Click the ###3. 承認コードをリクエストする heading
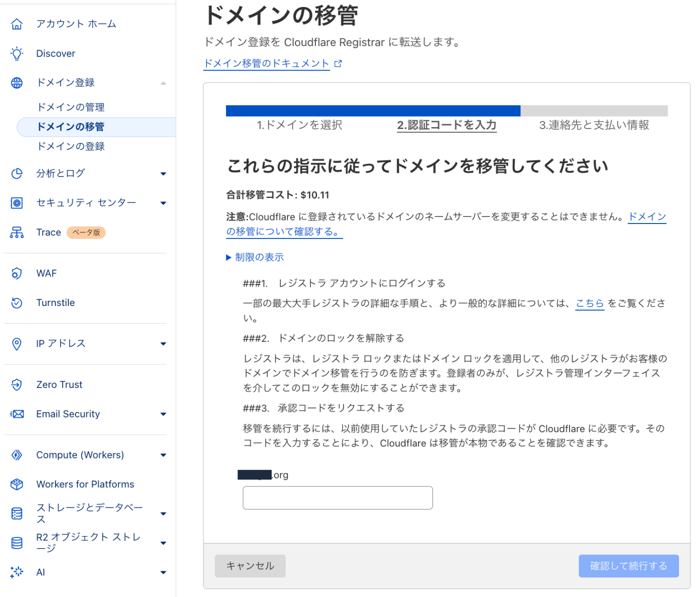Image resolution: width=700 pixels, height=597 pixels. pos(323,408)
